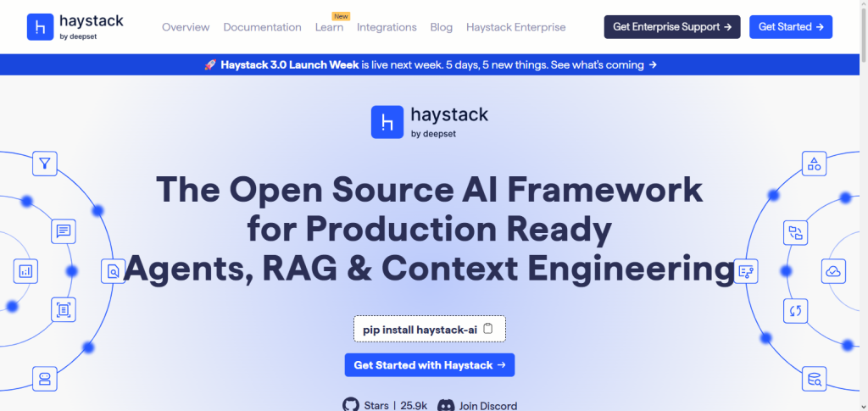Click the routing form icon on right orbit
This screenshot has height=411, width=868.
click(746, 272)
